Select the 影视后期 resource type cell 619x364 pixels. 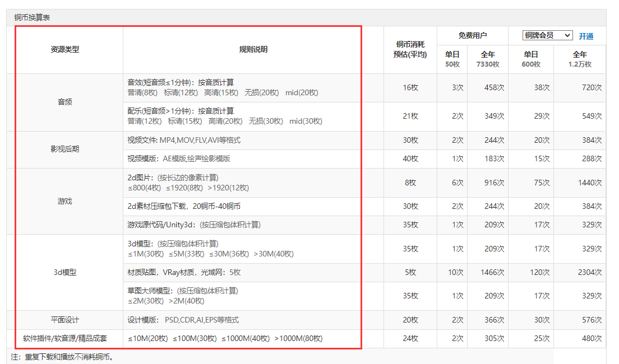pyautogui.click(x=64, y=149)
